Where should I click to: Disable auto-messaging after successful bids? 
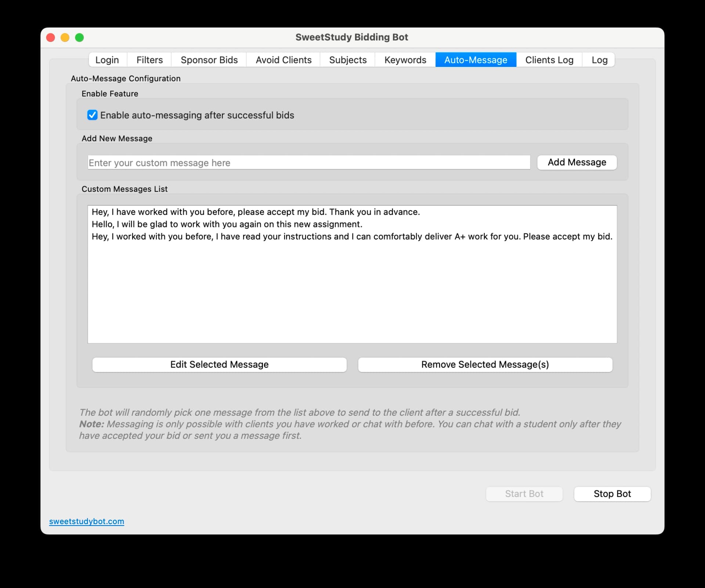(x=92, y=115)
